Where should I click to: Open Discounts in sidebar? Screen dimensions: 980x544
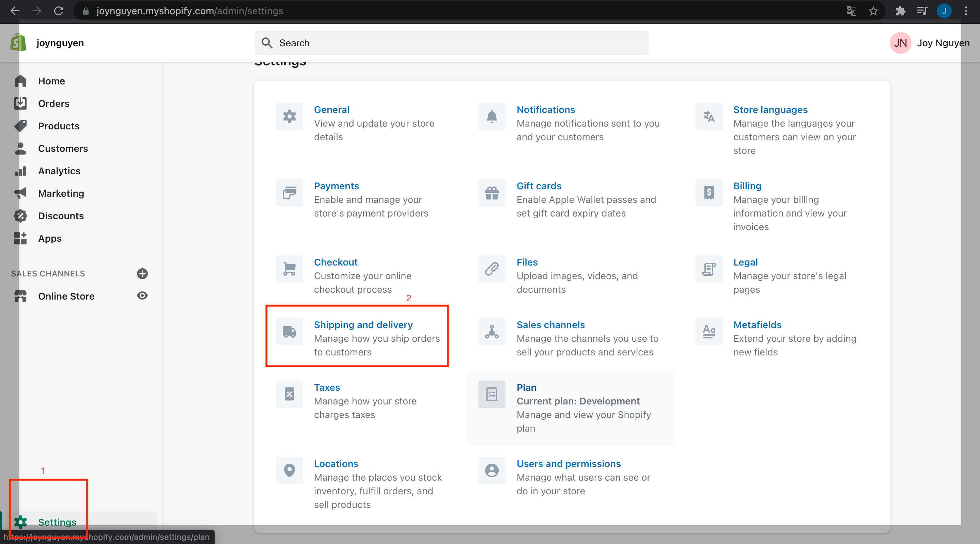point(61,215)
